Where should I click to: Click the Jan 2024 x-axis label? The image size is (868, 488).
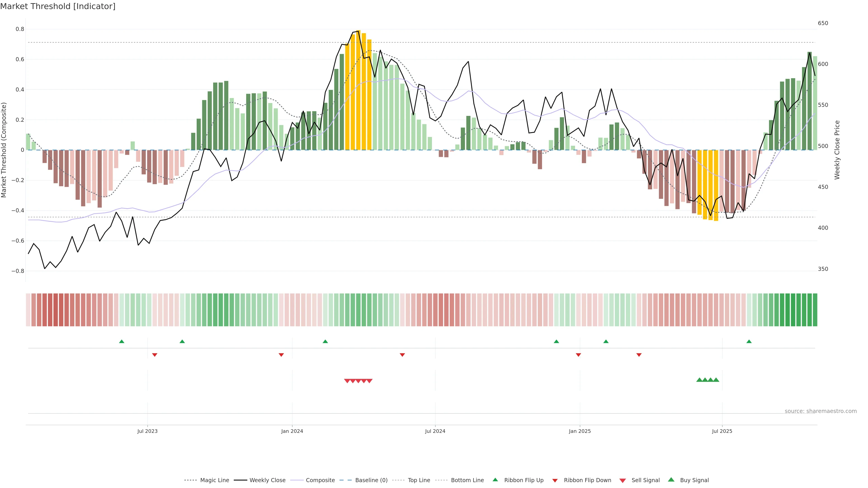[292, 431]
